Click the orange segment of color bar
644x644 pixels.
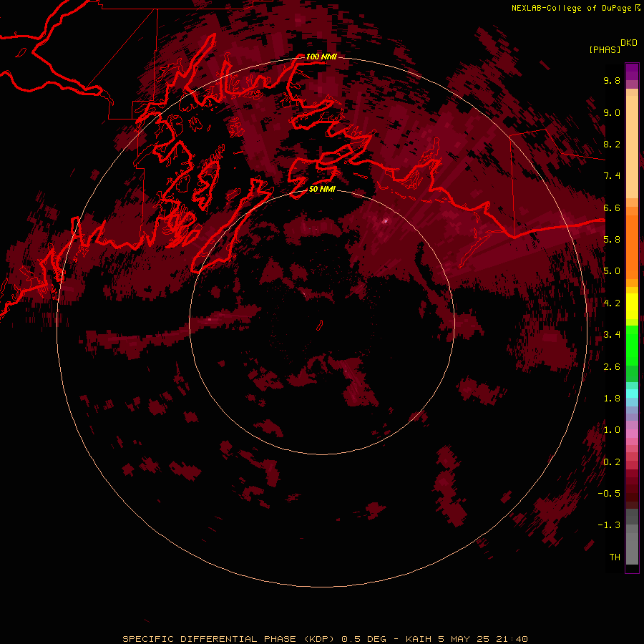(x=632, y=248)
